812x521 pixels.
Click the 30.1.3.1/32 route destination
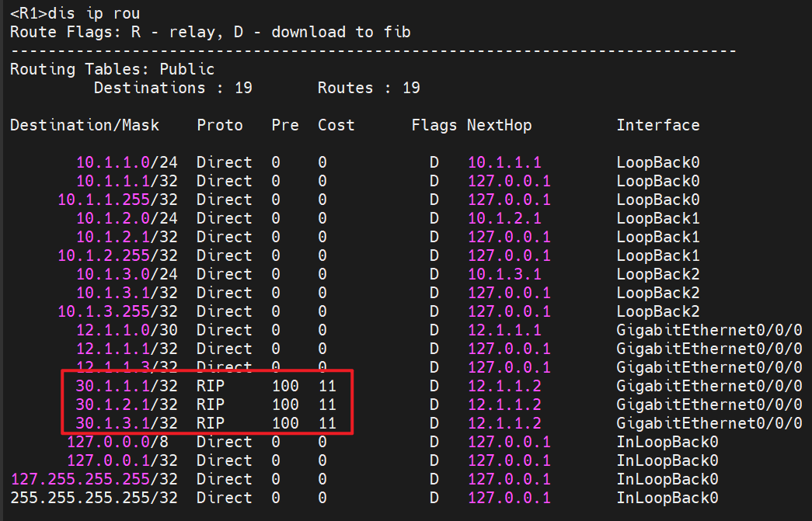[126, 423]
